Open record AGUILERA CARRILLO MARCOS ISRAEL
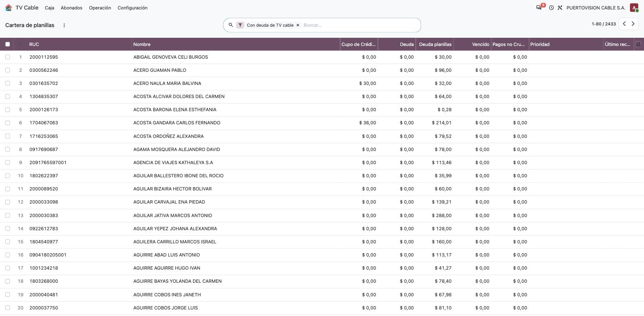 (x=175, y=242)
